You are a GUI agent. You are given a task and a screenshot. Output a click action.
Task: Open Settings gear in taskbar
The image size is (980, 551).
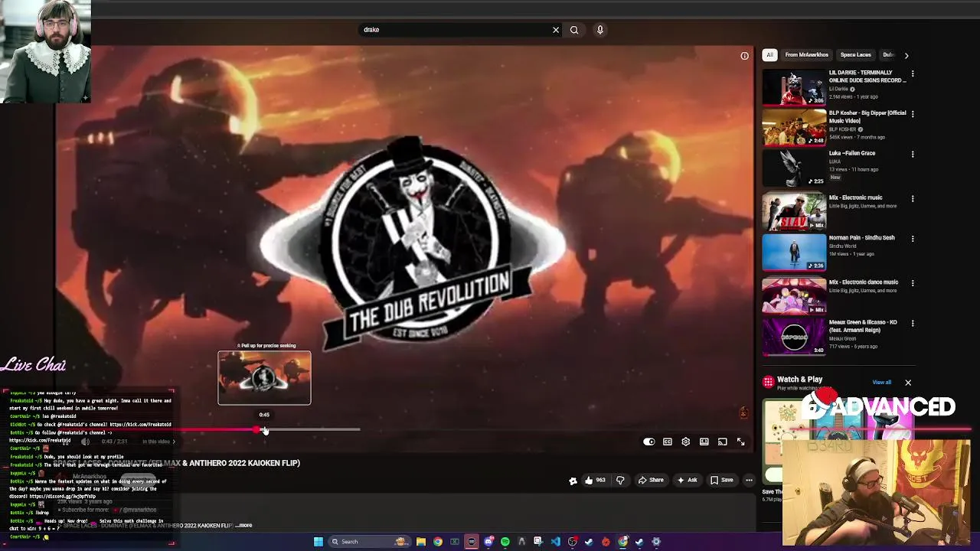pos(656,542)
